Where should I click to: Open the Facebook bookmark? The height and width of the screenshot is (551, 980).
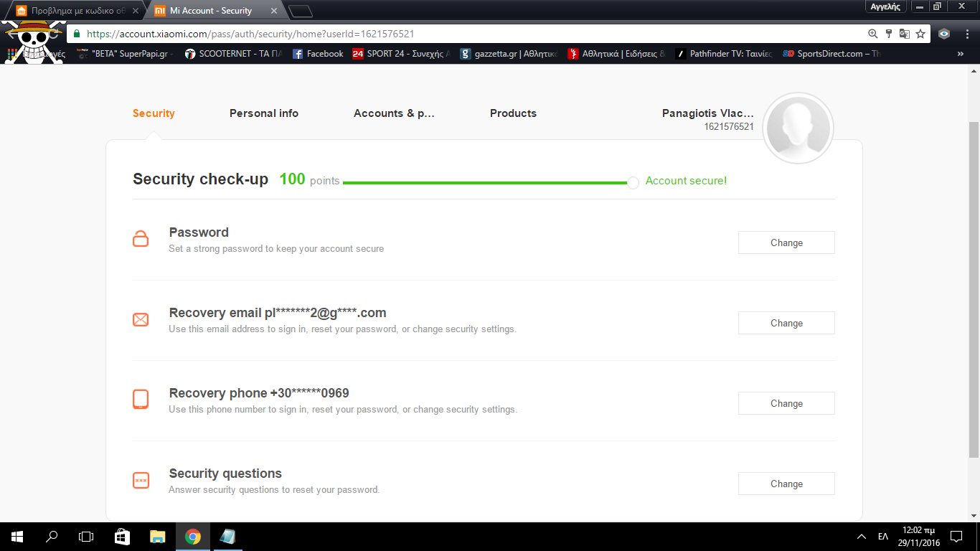318,54
